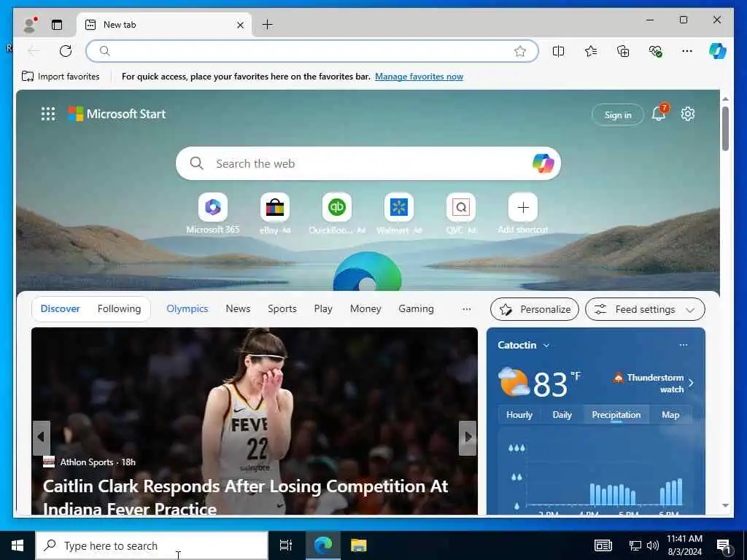Open weather card more options
This screenshot has width=747, height=560.
[x=683, y=345]
